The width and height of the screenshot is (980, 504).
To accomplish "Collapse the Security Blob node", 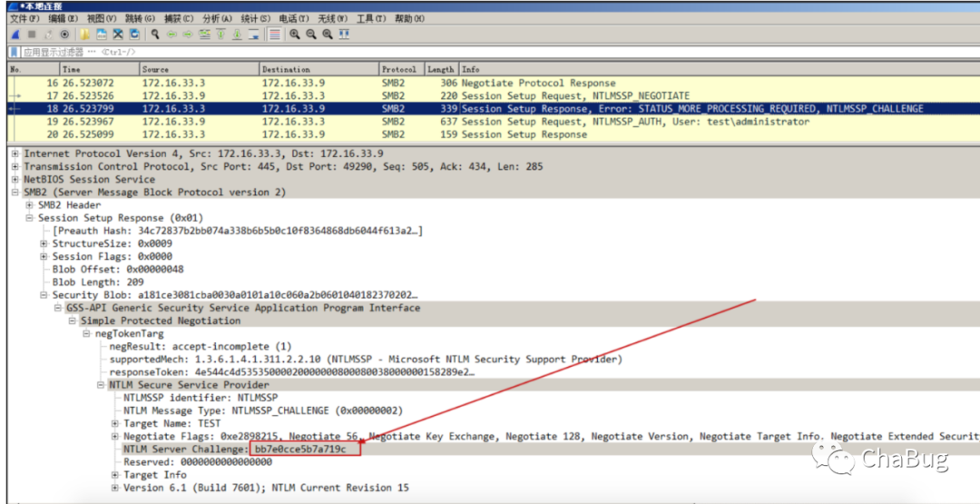I will 44,295.
